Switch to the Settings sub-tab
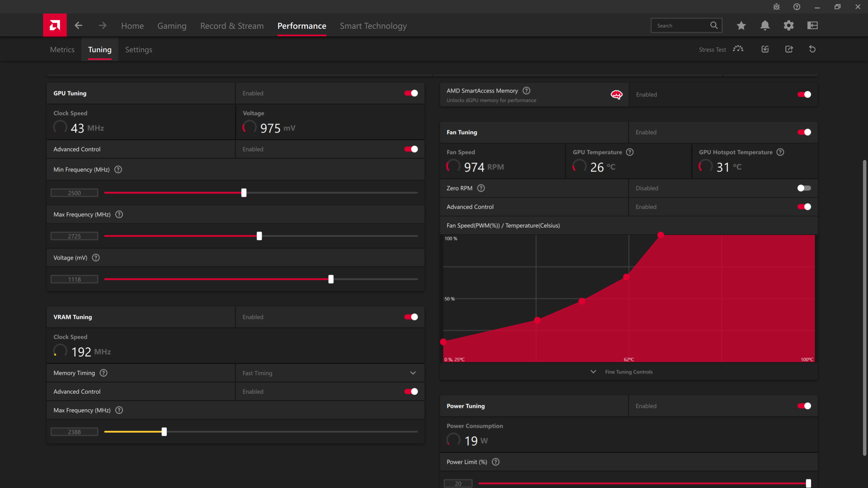The height and width of the screenshot is (488, 868). click(139, 49)
